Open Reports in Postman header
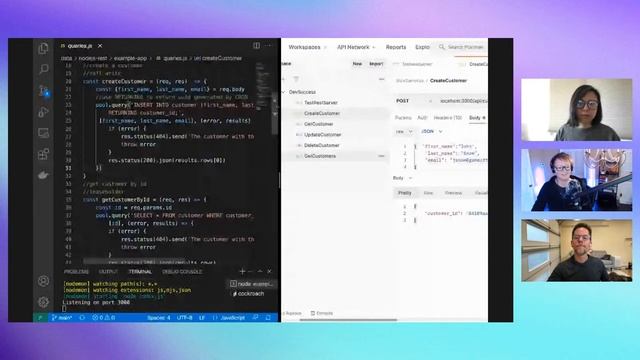 point(396,47)
